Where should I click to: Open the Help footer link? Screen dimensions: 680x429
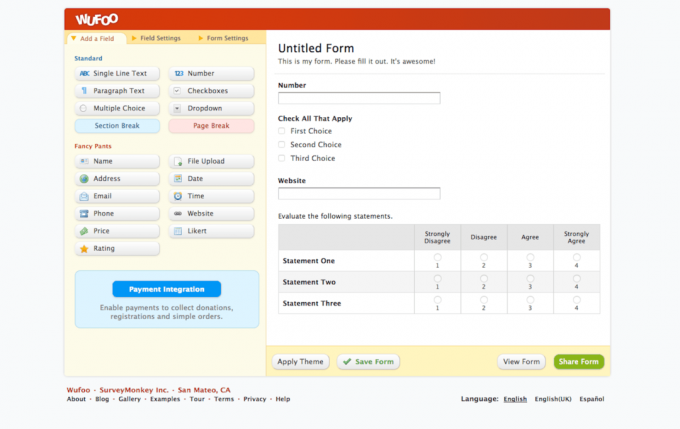point(283,399)
